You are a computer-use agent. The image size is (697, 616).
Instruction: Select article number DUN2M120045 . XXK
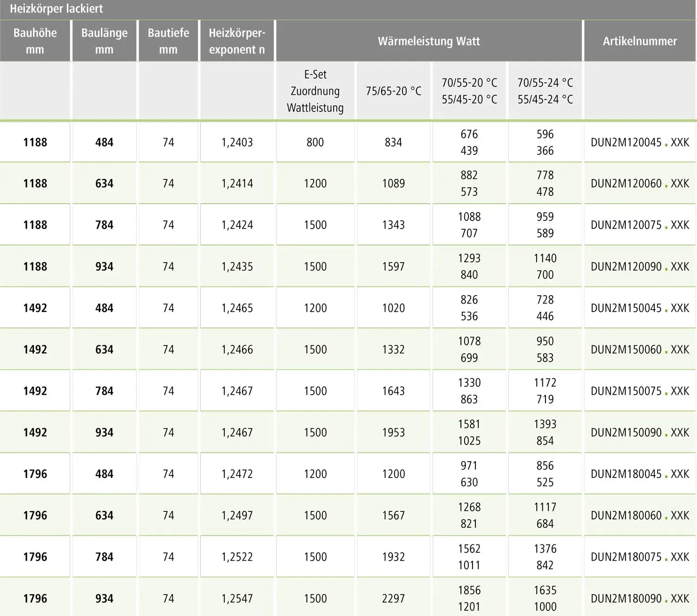tap(640, 142)
